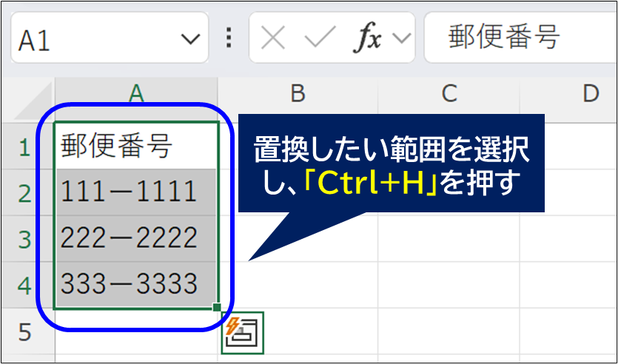This screenshot has width=618, height=364.
Task: Select cell A1 containing 郵便番号
Action: point(135,146)
